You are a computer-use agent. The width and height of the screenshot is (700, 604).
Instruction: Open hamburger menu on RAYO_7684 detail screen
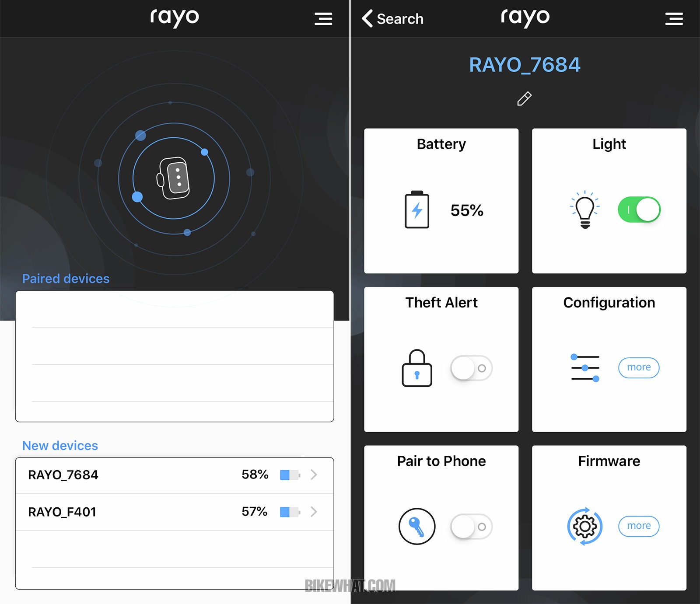674,19
